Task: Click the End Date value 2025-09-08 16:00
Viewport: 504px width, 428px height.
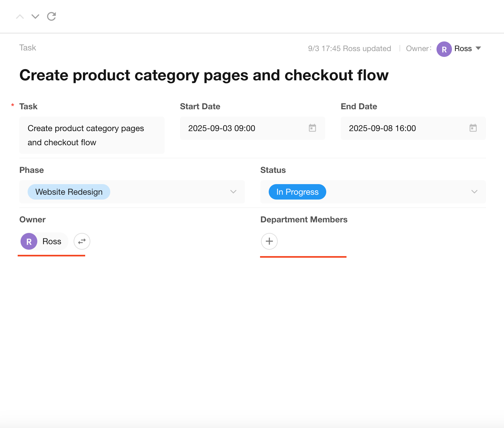Action: coord(382,128)
